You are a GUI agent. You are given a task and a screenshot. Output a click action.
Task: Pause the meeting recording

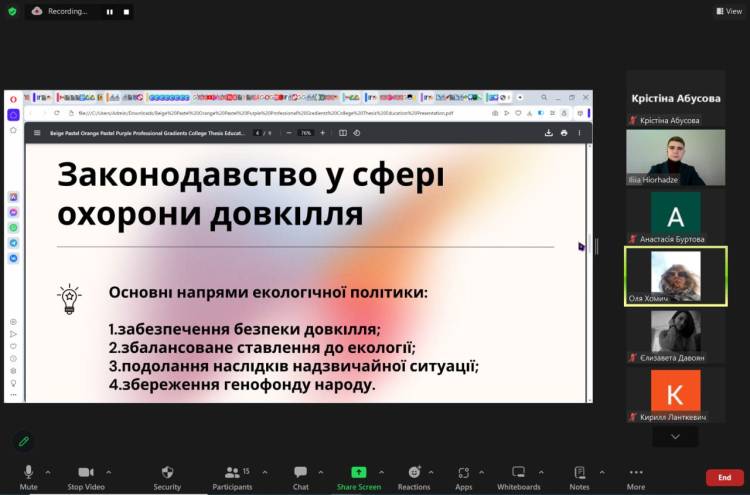111,11
